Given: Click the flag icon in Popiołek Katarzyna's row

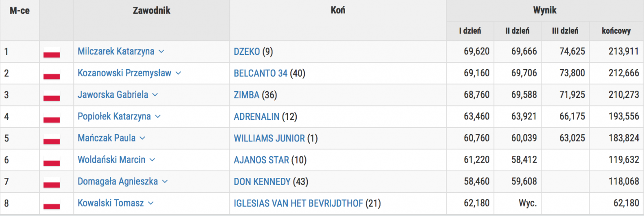Looking at the screenshot, I should click(x=52, y=117).
